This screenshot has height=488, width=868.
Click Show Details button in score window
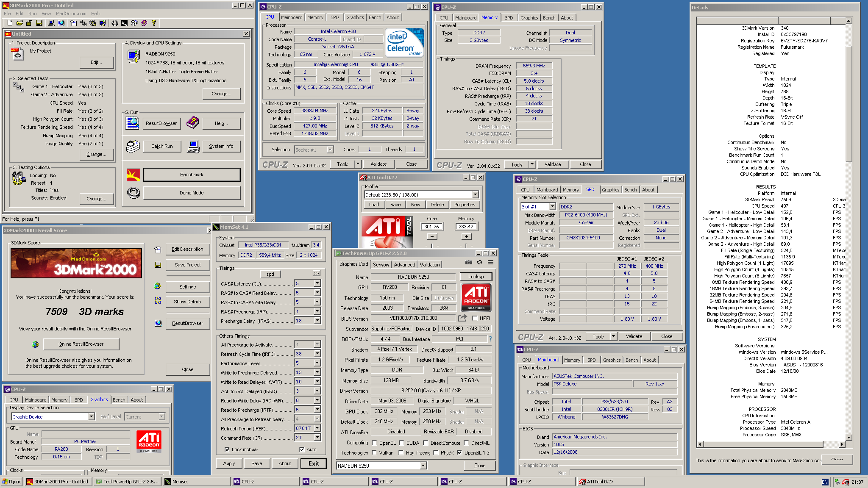[187, 302]
